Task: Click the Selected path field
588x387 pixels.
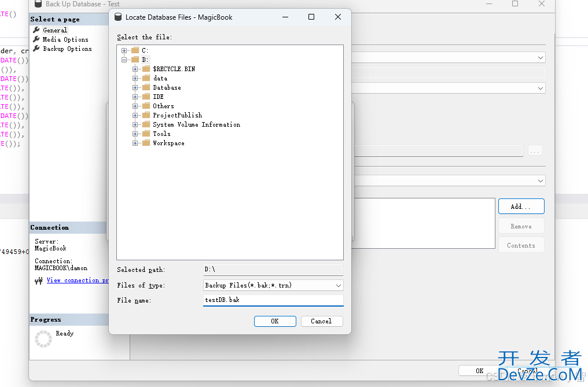Action: tap(273, 270)
